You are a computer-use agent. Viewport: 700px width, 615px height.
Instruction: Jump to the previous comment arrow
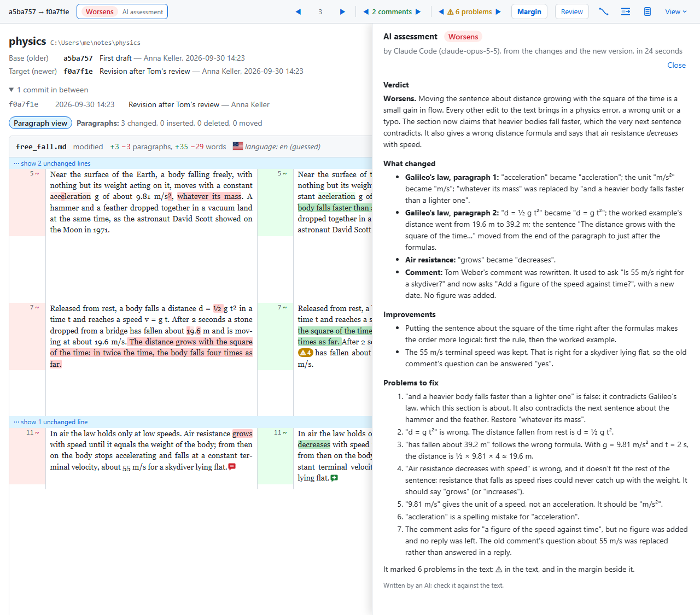tap(366, 11)
